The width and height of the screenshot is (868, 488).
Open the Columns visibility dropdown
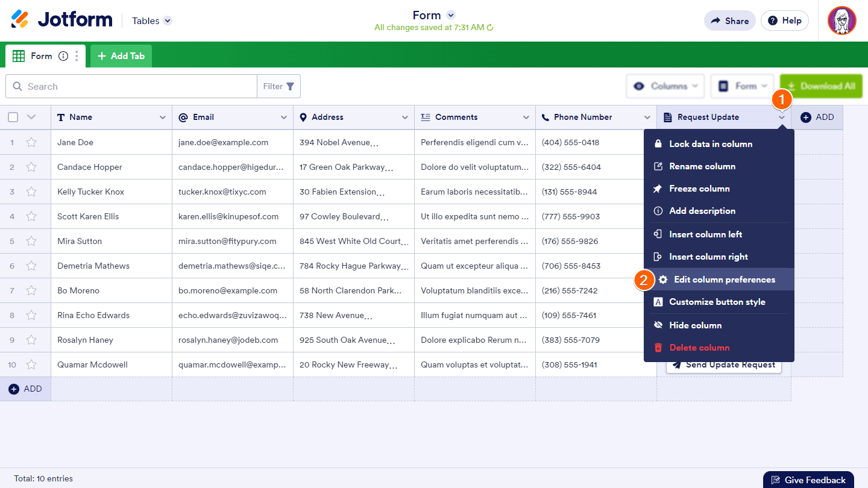coord(665,86)
